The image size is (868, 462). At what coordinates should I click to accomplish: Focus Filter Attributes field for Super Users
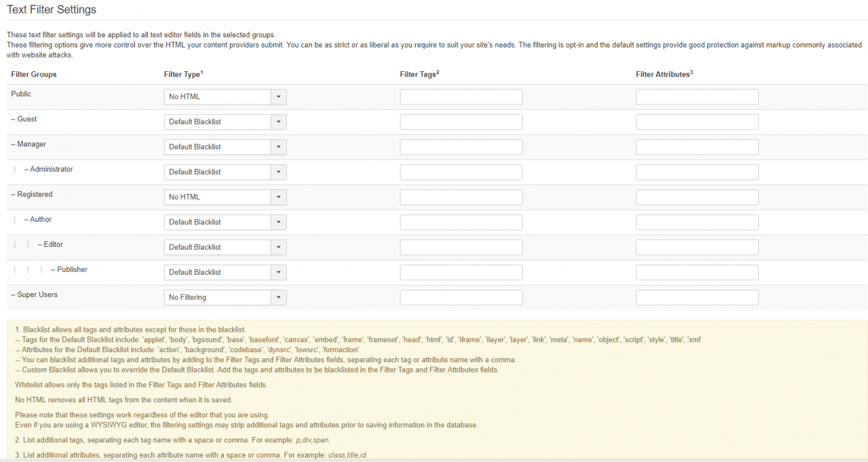[697, 298]
